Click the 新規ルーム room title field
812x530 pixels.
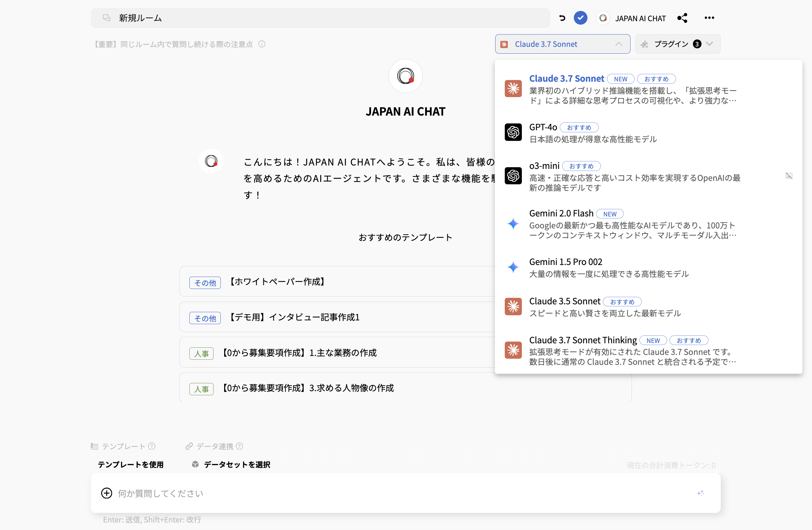[320, 18]
